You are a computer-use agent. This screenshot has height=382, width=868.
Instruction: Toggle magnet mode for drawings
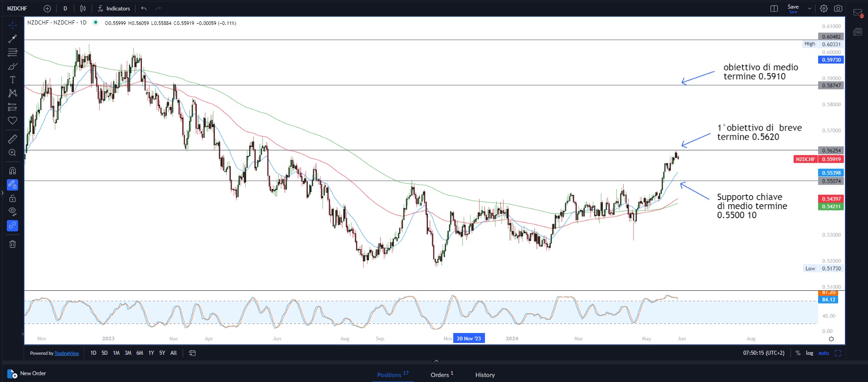pyautogui.click(x=13, y=171)
